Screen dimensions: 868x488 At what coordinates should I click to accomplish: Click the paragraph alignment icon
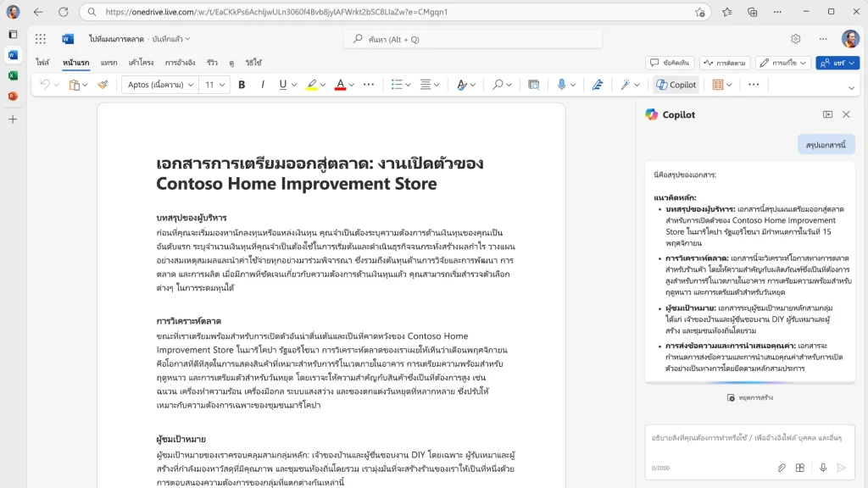426,85
